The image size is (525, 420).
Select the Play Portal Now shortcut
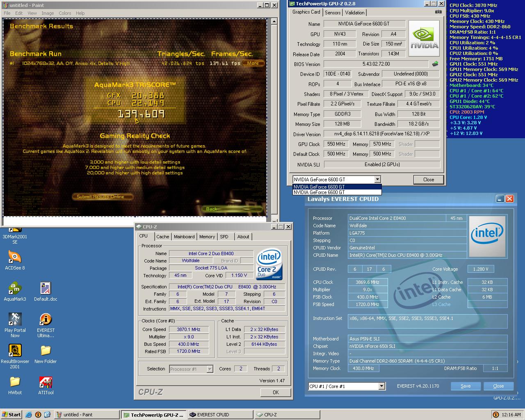click(15, 325)
